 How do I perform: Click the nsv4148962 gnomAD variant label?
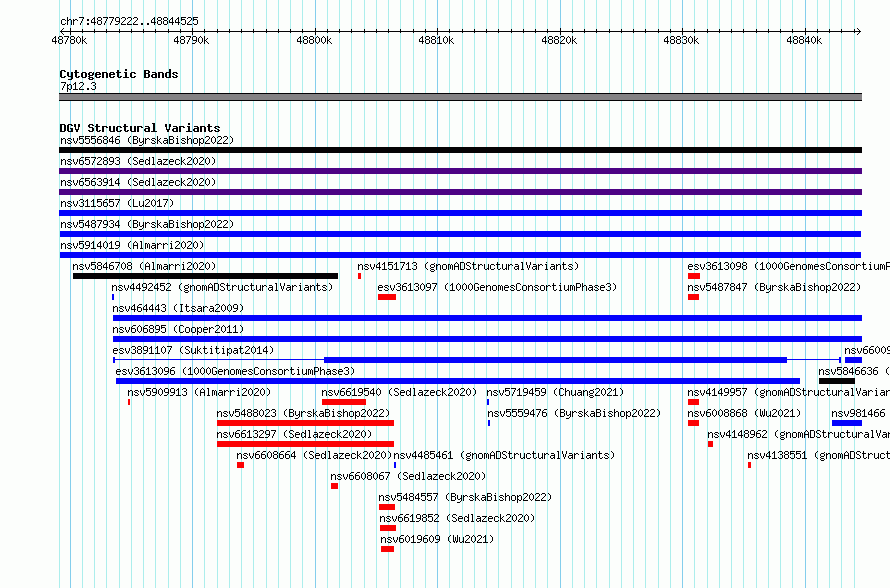tap(799, 434)
